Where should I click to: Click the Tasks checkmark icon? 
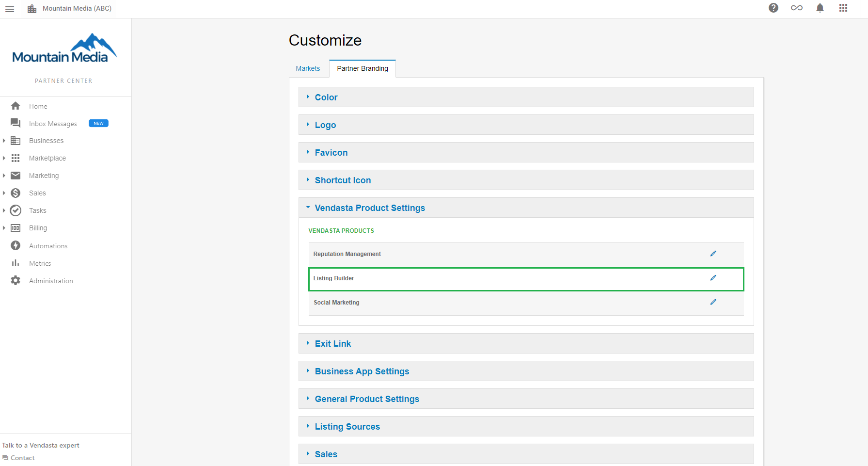[x=16, y=210]
